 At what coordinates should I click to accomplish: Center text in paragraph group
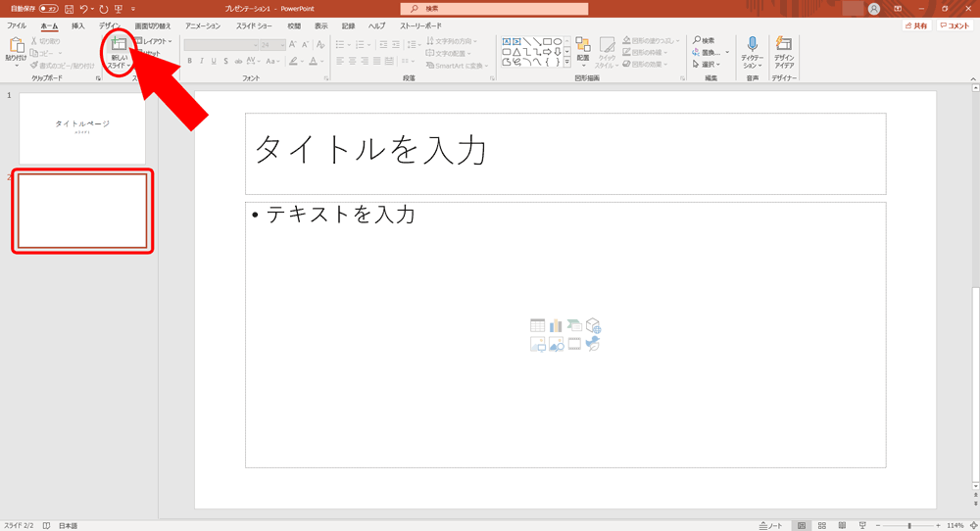(353, 61)
